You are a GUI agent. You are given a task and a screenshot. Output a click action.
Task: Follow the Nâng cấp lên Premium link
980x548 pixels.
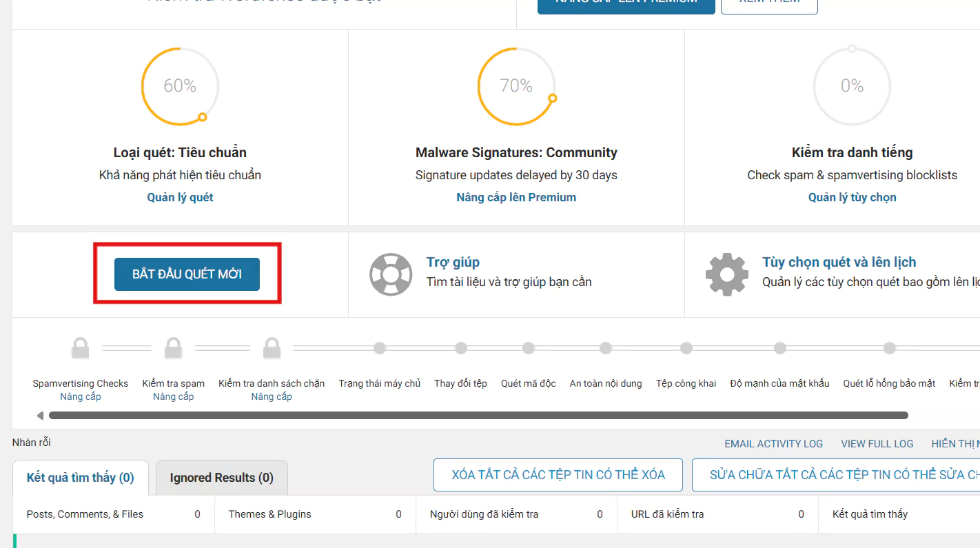[x=516, y=197]
